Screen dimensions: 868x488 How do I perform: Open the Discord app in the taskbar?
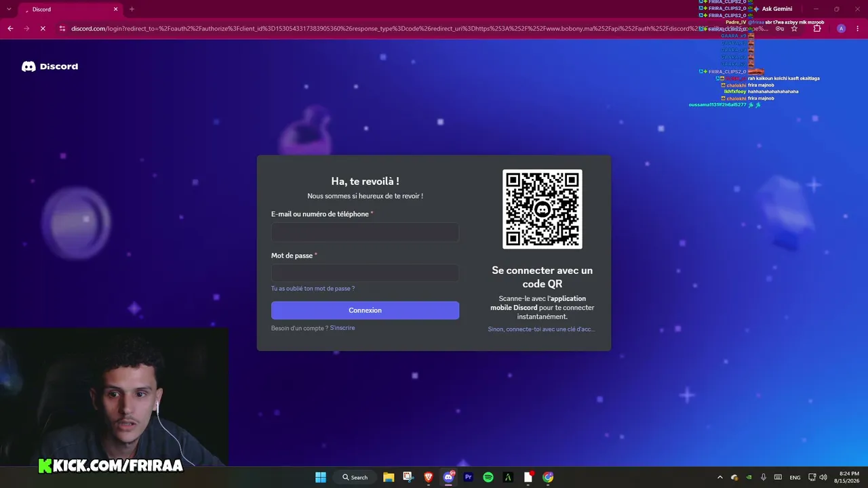(448, 477)
